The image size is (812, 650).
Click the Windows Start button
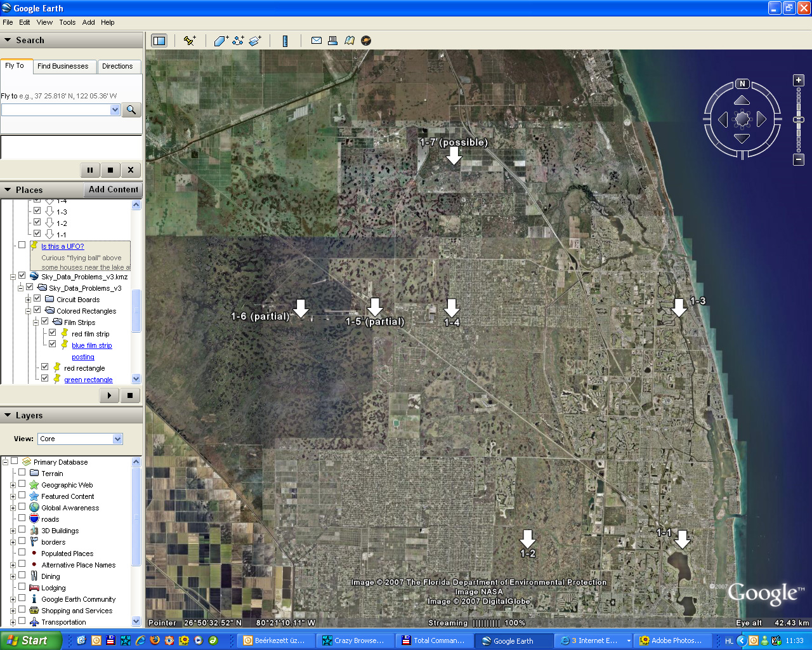coord(31,640)
